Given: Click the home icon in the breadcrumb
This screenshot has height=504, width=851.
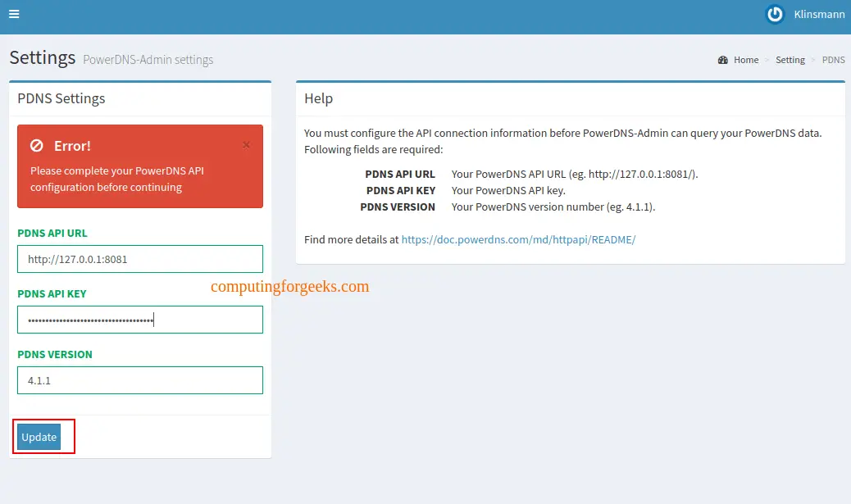Looking at the screenshot, I should 723,59.
